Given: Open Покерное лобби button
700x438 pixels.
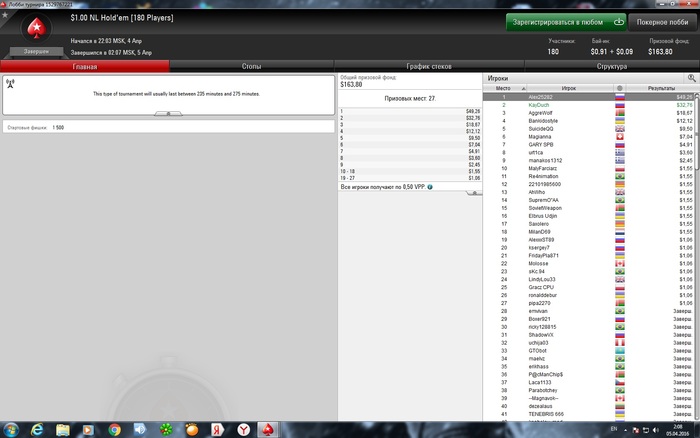Looking at the screenshot, I should 662,22.
